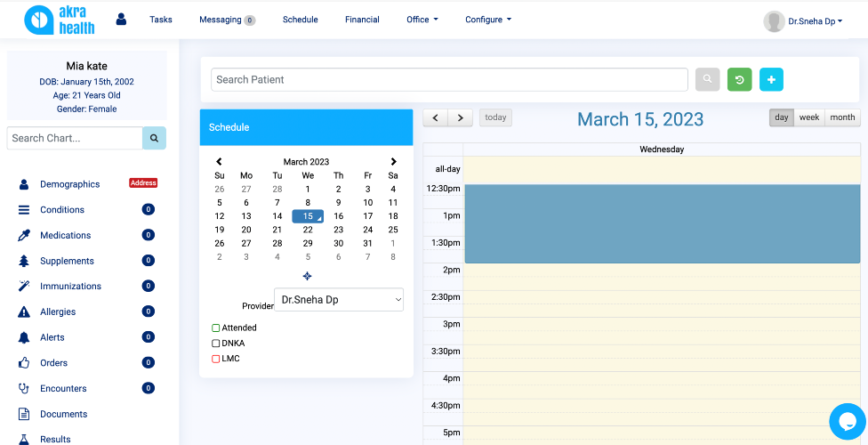
Task: Toggle the Attended checkbox
Action: click(x=216, y=328)
